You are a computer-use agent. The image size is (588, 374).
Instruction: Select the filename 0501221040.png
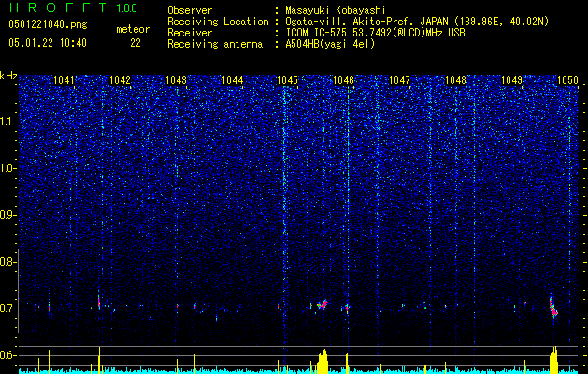click(x=48, y=24)
